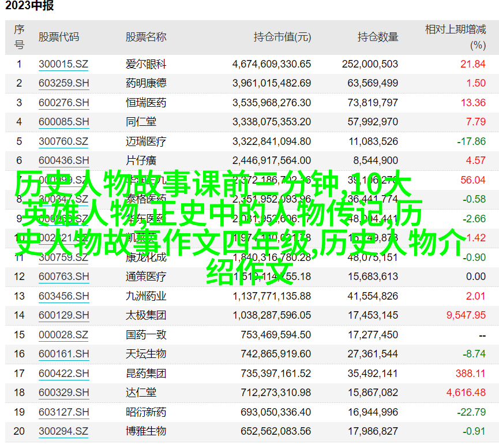Select stock name 博雅生物
The height and width of the screenshot is (448, 499).
(x=146, y=432)
